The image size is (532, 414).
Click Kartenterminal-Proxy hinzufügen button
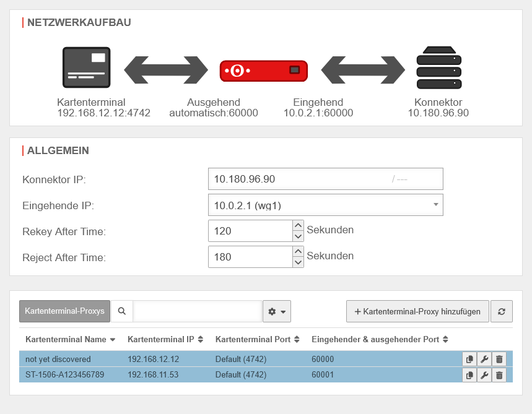pyautogui.click(x=417, y=312)
